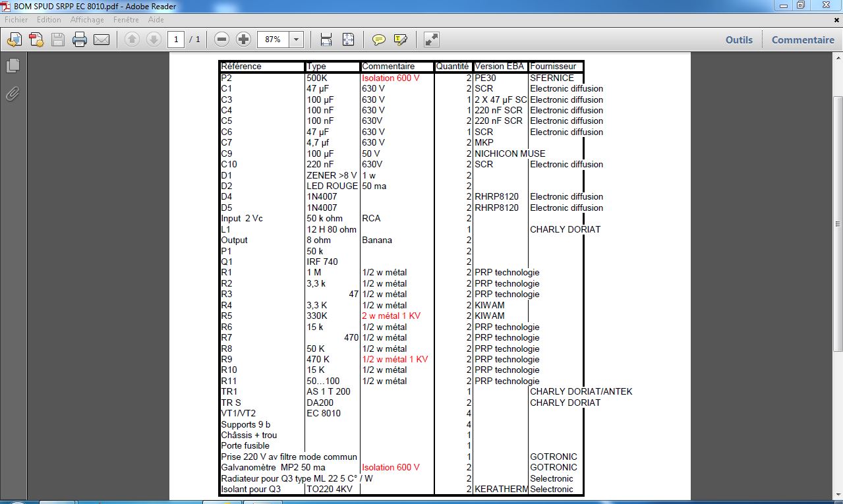Screen dimensions: 843x504
Task: Print the document using printer icon
Action: point(80,40)
